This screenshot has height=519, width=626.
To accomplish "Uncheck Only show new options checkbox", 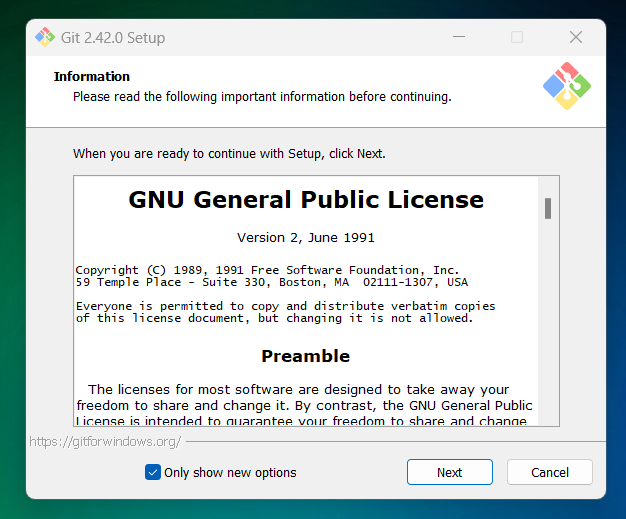I will pos(153,472).
